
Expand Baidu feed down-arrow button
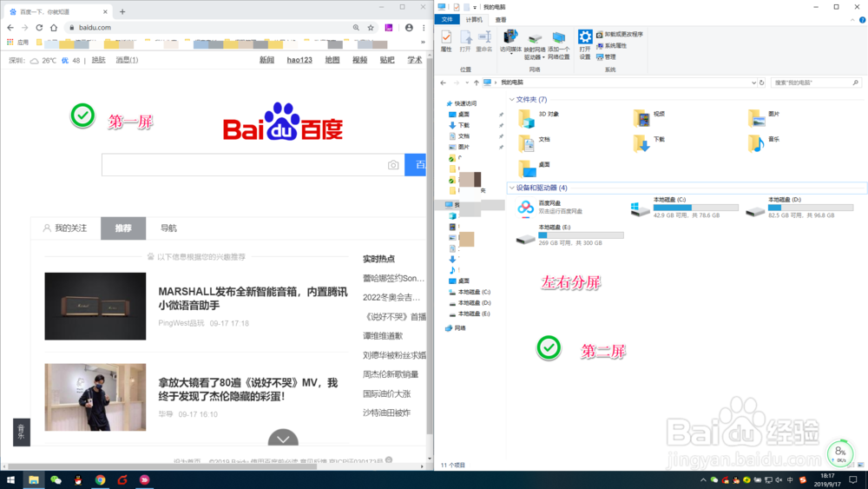[x=283, y=438]
